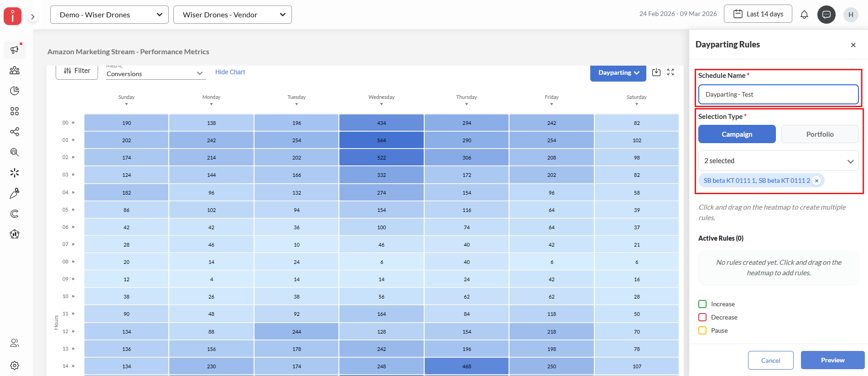Screen dimensions: 868x376
Task: Expand chart to fullscreen
Action: [x=670, y=72]
